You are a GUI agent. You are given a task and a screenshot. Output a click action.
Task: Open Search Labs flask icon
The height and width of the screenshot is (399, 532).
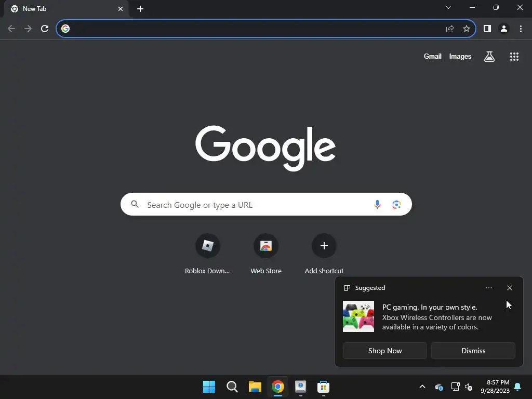pos(489,57)
